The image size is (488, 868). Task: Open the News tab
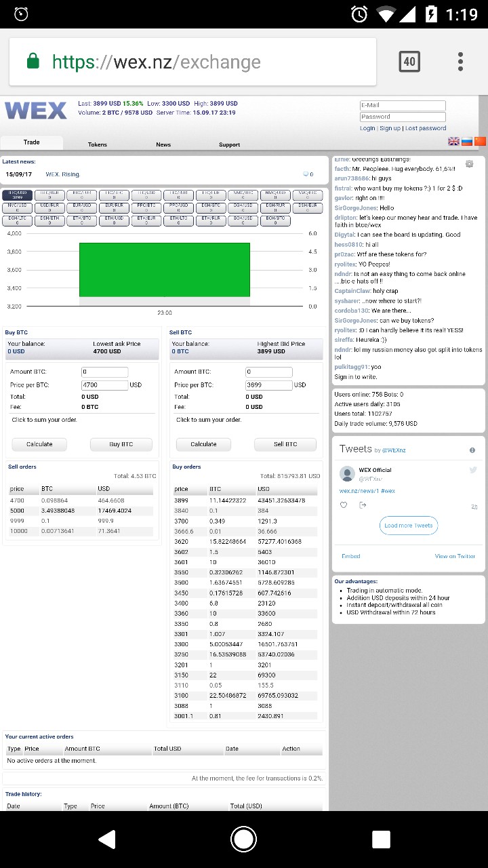(x=163, y=144)
